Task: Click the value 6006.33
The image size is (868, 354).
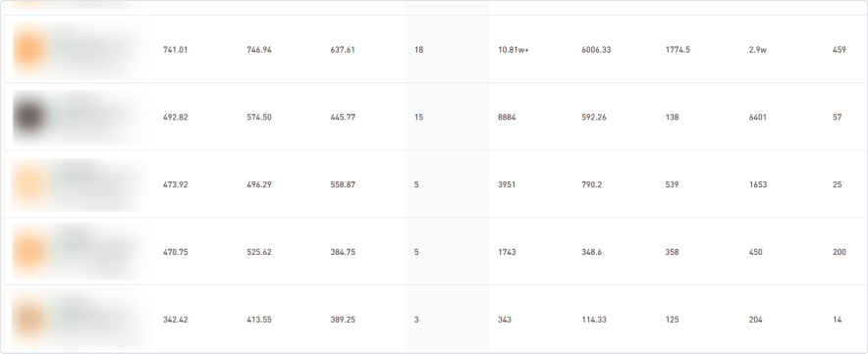Action: (596, 50)
